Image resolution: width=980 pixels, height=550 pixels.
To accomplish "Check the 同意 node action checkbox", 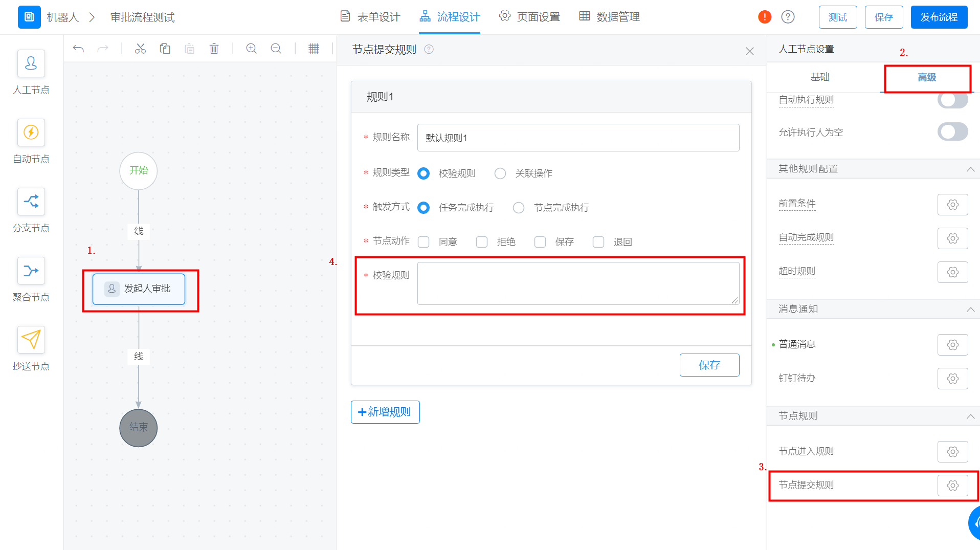I will tap(424, 242).
